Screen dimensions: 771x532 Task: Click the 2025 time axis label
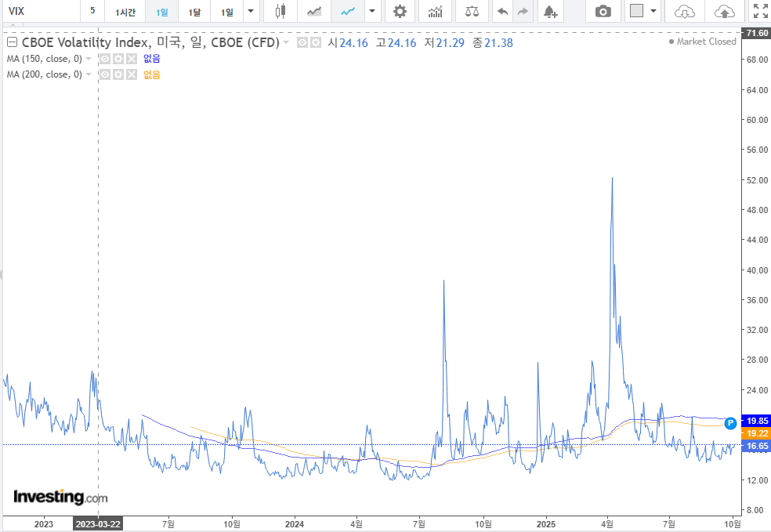(x=546, y=524)
